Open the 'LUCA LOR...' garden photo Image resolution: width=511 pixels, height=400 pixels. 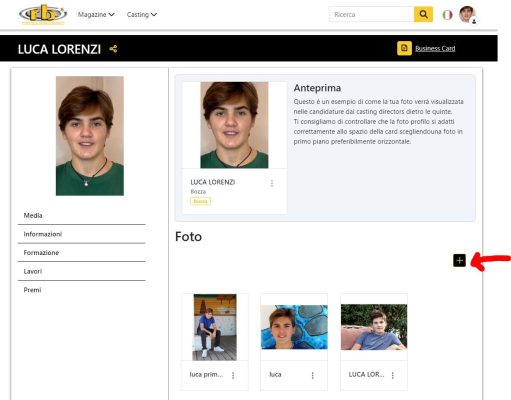374,327
